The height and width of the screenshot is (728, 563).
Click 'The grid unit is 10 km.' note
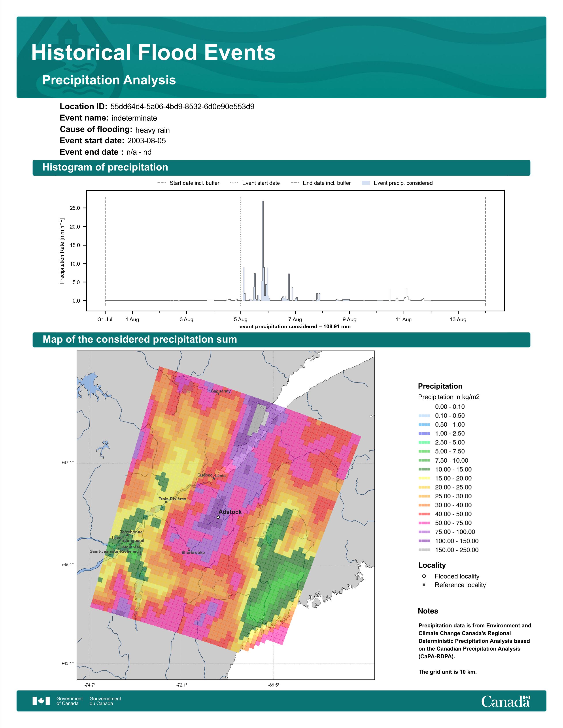click(x=448, y=672)
